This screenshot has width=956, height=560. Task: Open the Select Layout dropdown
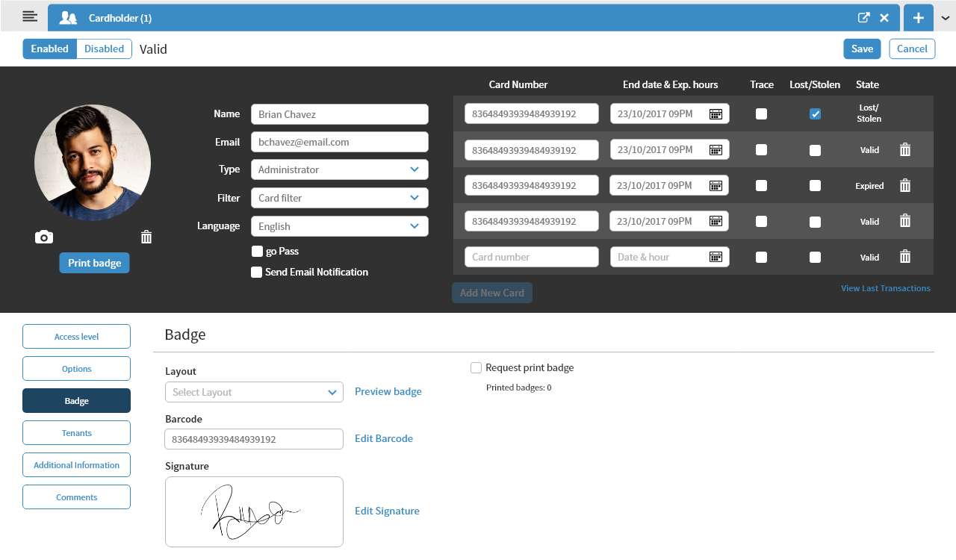coord(254,391)
